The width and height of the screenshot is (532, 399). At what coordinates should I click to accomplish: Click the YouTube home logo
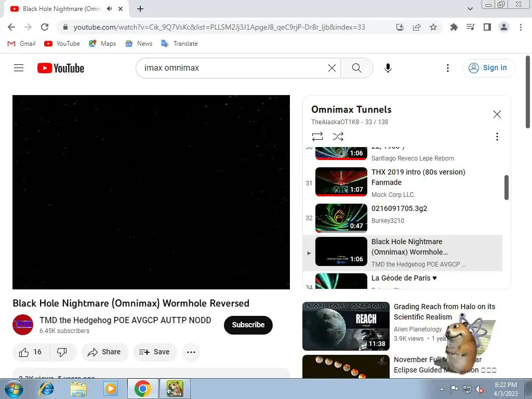61,68
